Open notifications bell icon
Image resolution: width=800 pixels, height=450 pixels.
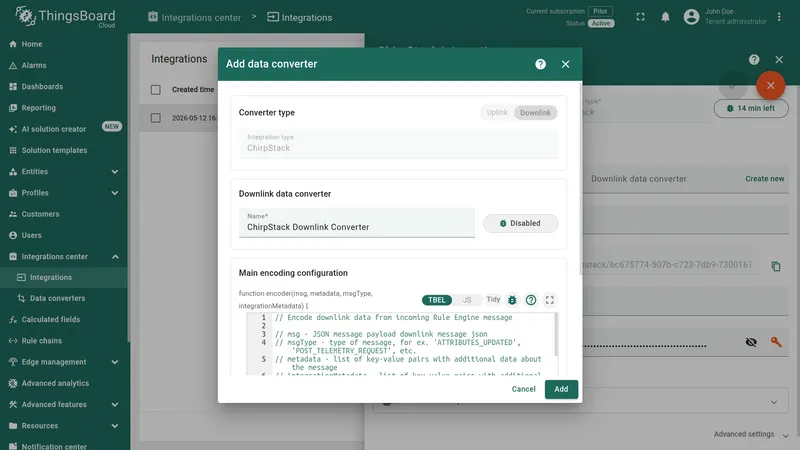(x=665, y=17)
